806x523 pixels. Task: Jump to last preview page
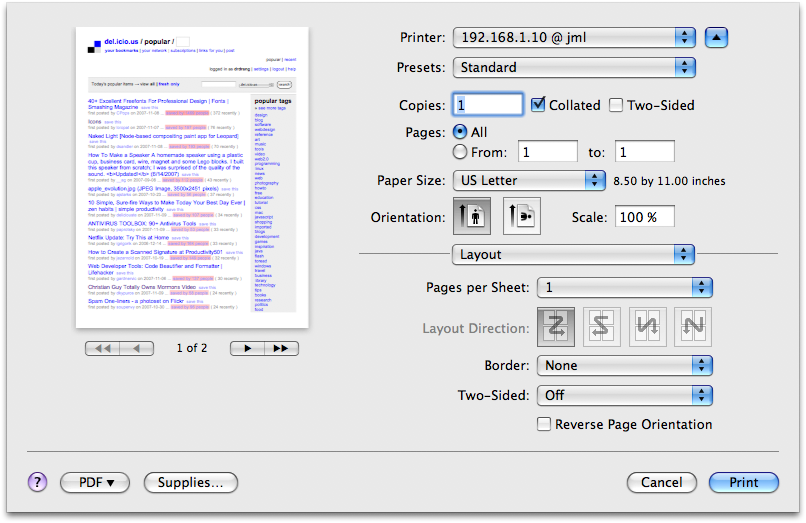point(282,348)
